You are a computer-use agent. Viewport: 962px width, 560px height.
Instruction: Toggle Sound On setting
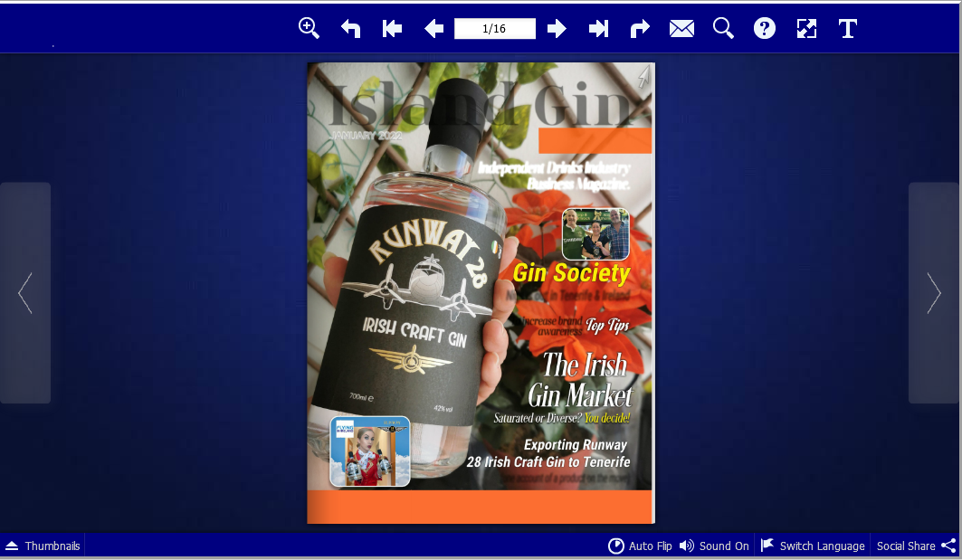click(714, 546)
